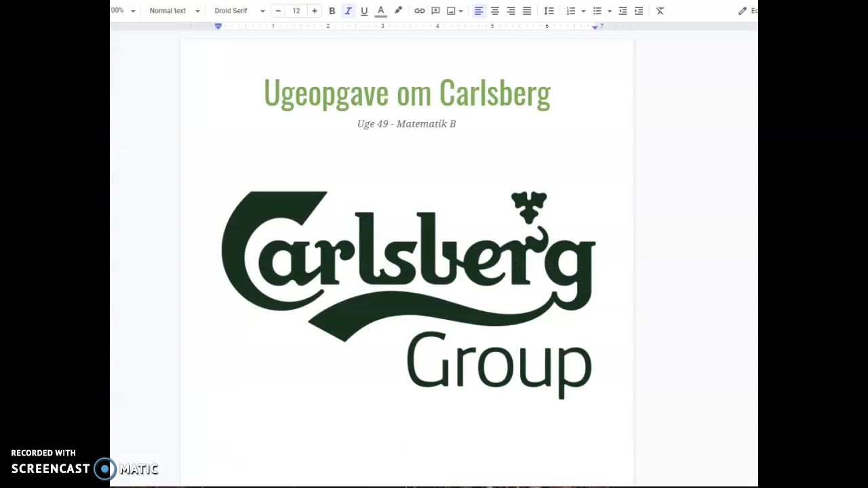Click the insert image icon

tap(451, 11)
